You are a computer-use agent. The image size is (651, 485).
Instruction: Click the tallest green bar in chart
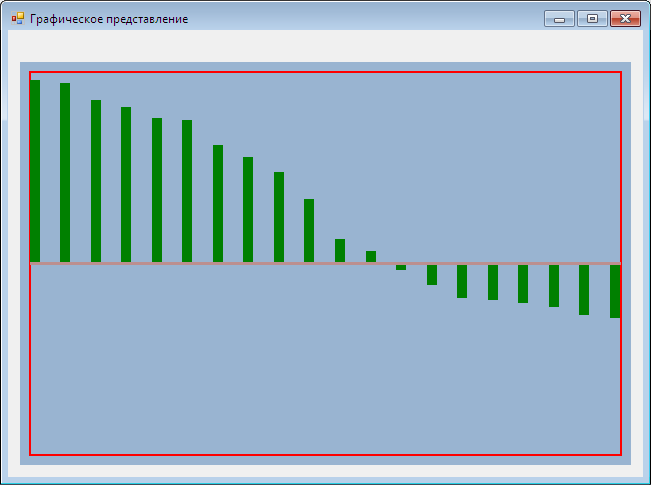tap(35, 171)
